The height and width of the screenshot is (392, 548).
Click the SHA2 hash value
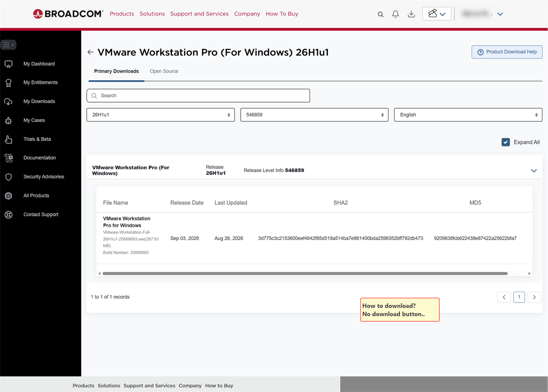coord(341,238)
